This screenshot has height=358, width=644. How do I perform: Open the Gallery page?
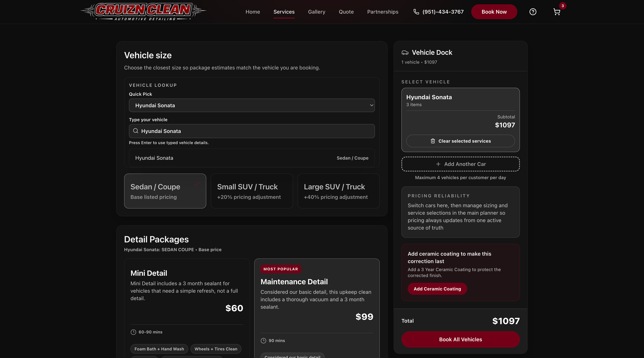[317, 12]
